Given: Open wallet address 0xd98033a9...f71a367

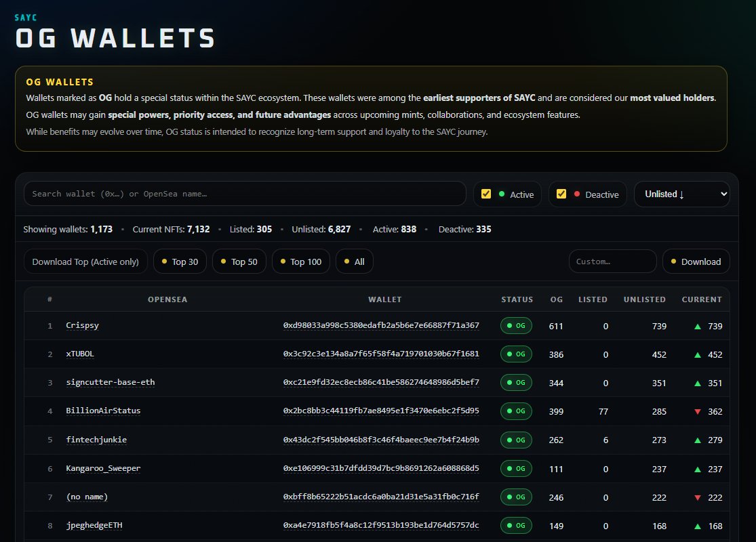Looking at the screenshot, I should [381, 325].
